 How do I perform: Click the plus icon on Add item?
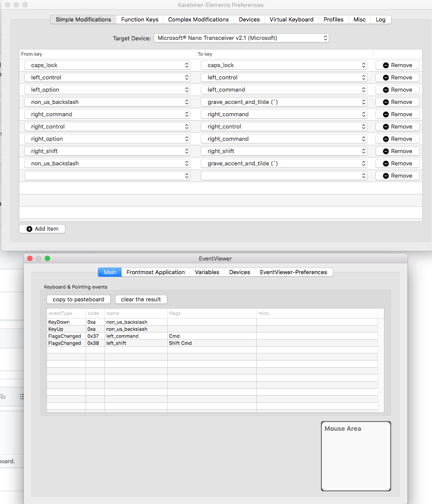pyautogui.click(x=29, y=229)
